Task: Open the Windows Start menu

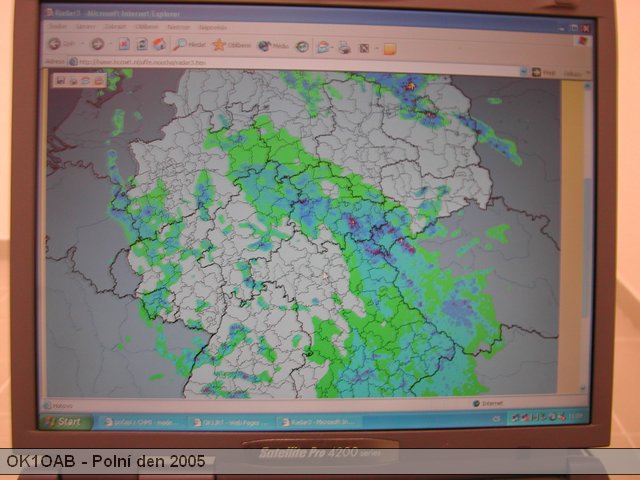Action: (66, 422)
